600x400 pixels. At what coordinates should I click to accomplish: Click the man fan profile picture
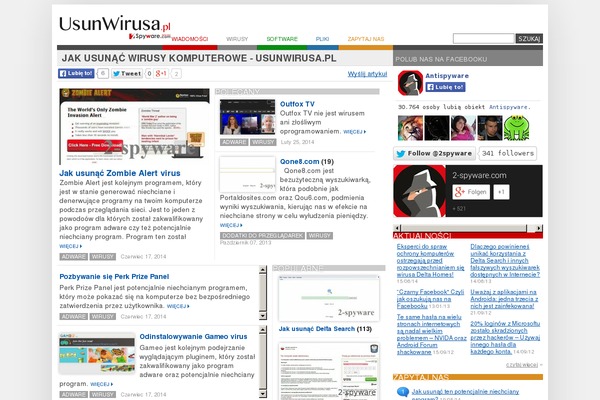[490, 128]
